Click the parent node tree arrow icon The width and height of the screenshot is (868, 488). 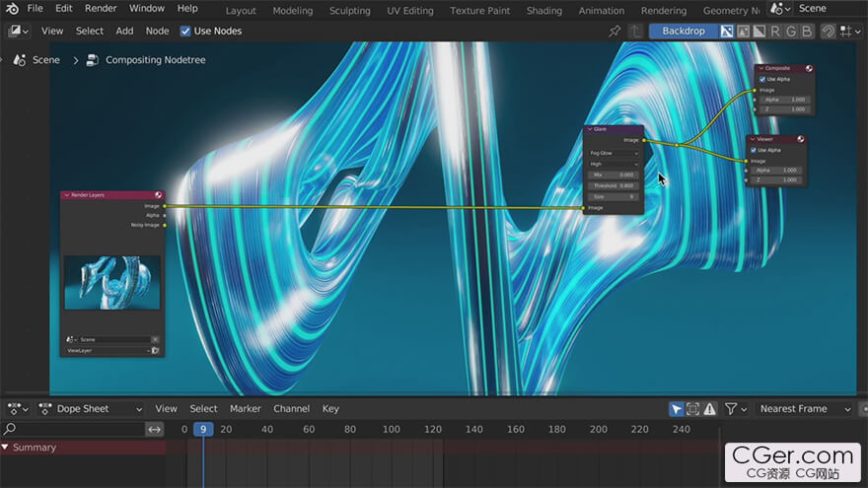[635, 32]
